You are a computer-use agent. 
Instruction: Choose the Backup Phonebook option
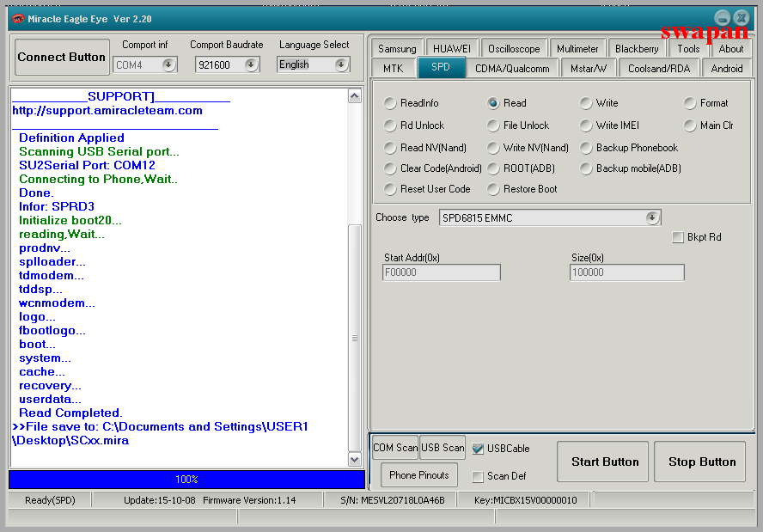point(586,148)
